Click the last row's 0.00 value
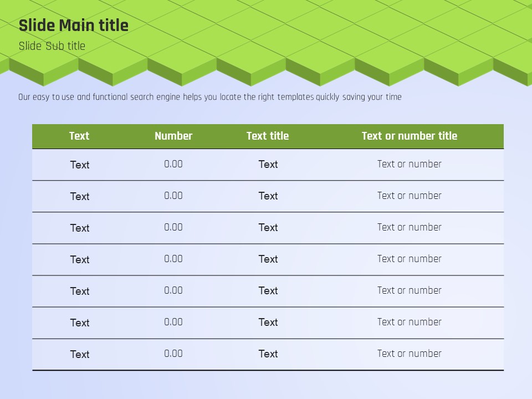Screen dimensions: 532x399 [x=173, y=354]
